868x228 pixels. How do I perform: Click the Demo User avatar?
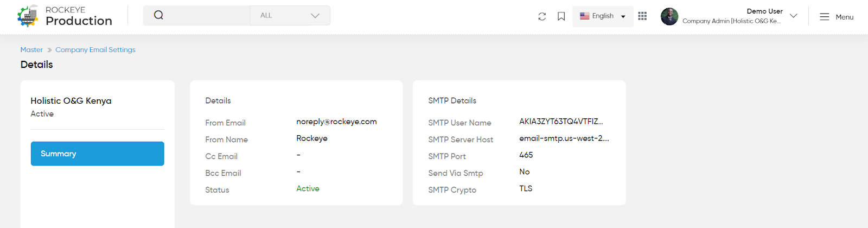point(669,16)
